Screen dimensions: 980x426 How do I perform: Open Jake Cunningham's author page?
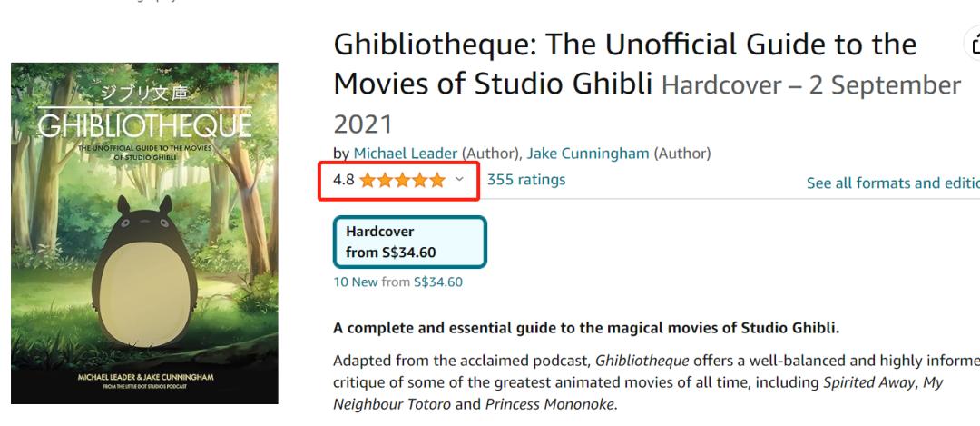pos(588,154)
